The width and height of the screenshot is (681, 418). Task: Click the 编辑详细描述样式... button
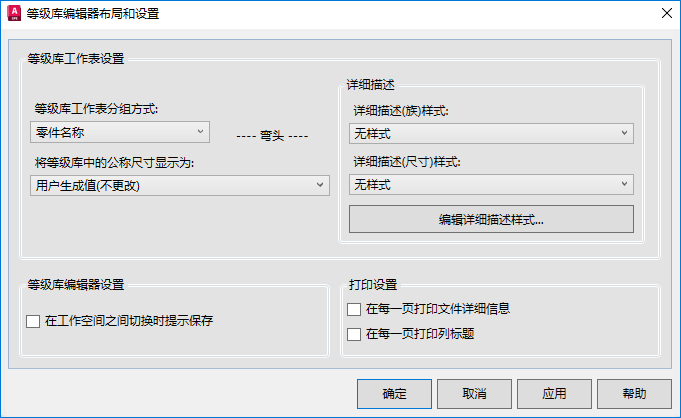click(x=491, y=219)
